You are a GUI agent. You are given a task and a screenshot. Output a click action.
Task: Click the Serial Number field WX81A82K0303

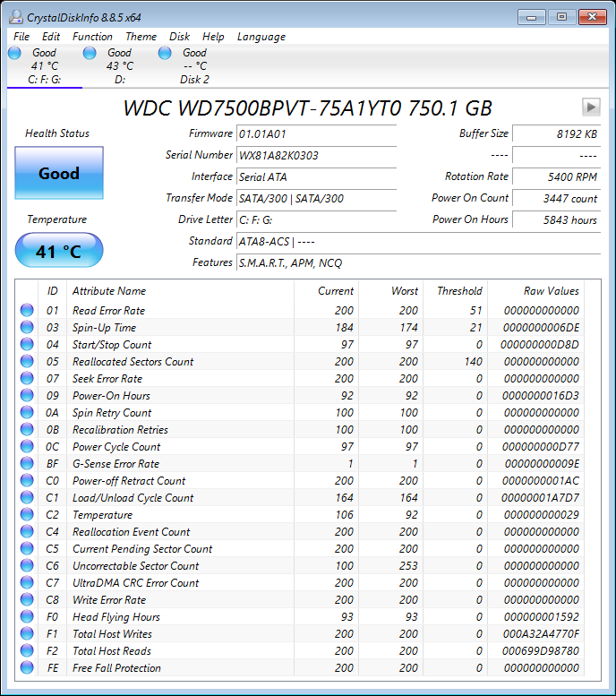(x=316, y=155)
